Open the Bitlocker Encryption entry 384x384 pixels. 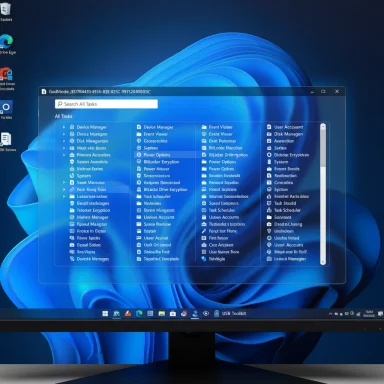click(x=158, y=162)
